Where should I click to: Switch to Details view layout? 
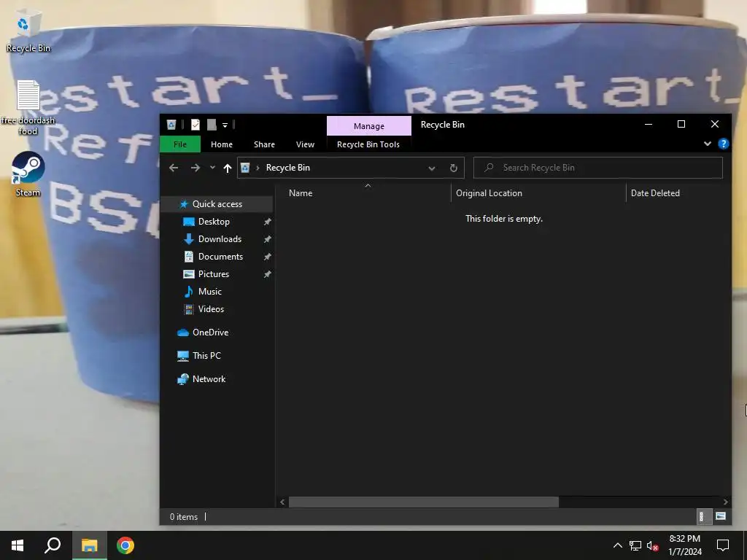click(x=701, y=517)
